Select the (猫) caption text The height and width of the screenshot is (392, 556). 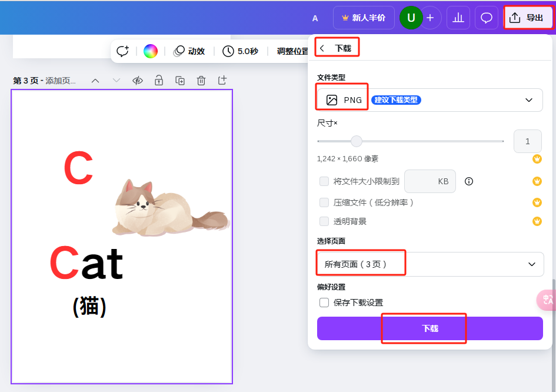click(89, 307)
